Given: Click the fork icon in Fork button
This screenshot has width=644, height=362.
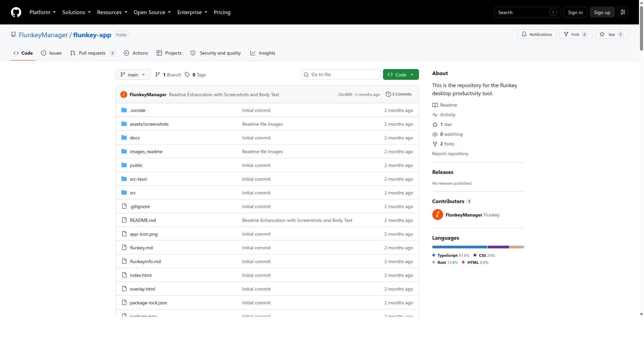Looking at the screenshot, I should [566, 35].
